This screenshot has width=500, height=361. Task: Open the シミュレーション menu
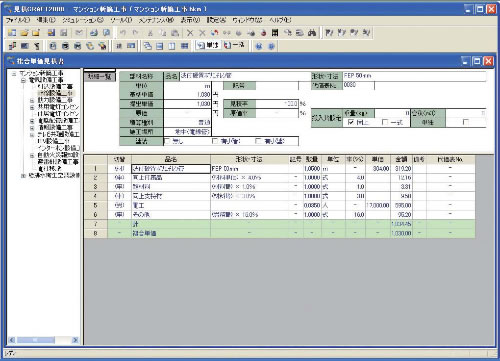83,20
